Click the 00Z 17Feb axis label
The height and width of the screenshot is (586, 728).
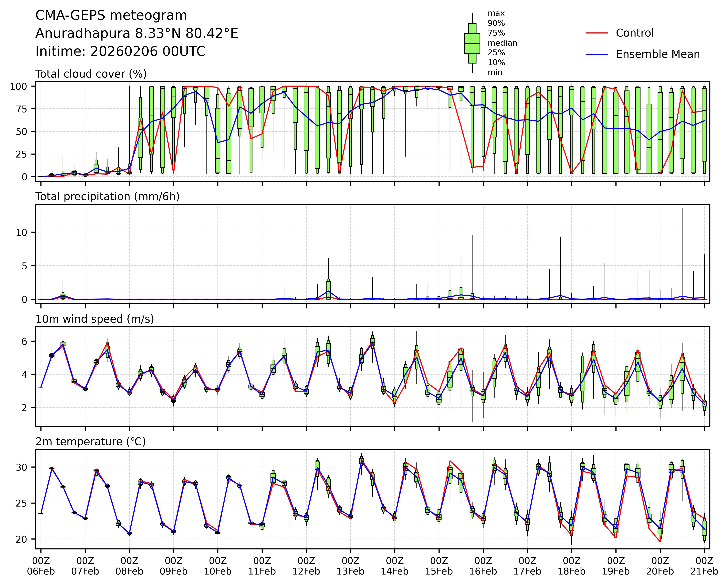[527, 566]
